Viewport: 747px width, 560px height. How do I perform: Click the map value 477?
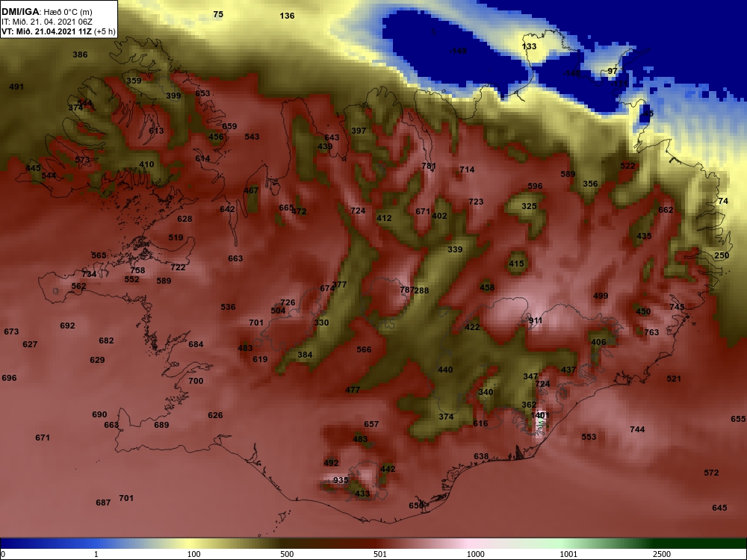click(353, 390)
